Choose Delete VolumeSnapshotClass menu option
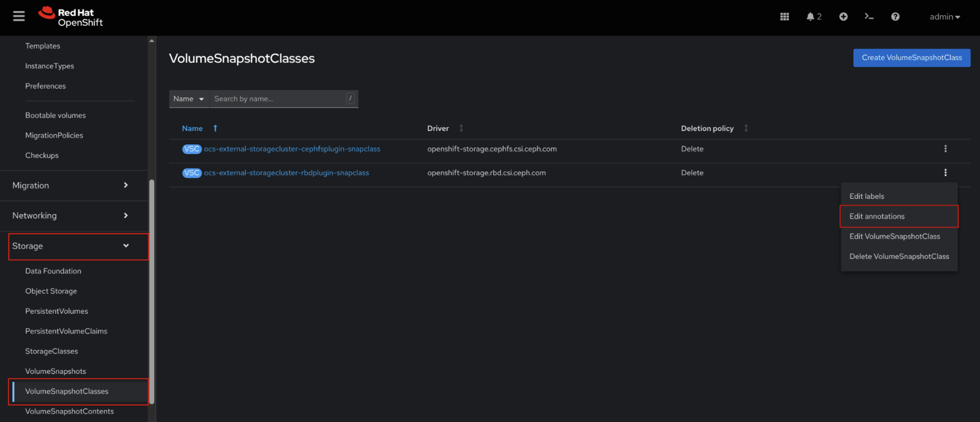Image resolution: width=980 pixels, height=422 pixels. (898, 256)
